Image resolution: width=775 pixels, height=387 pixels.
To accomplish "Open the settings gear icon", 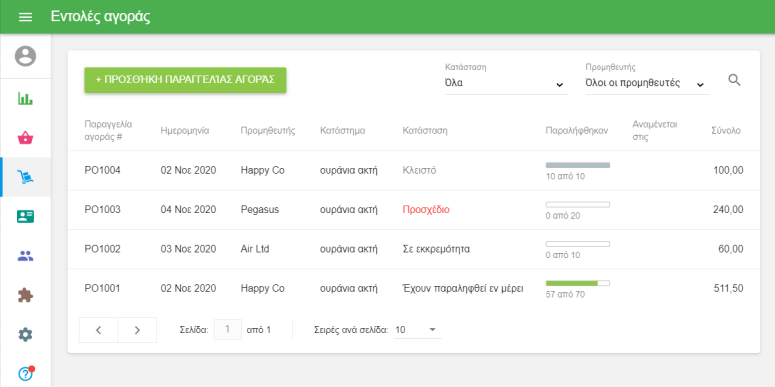I will [x=25, y=335].
